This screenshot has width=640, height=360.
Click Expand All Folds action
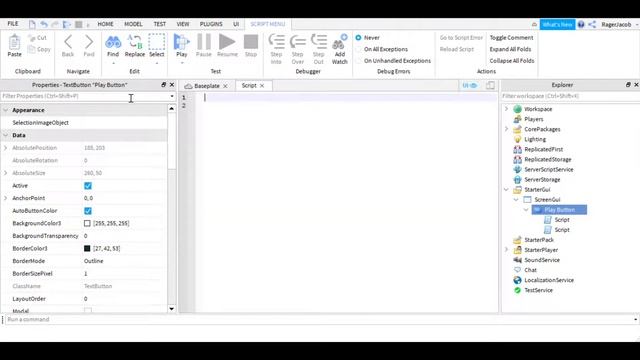pos(510,49)
